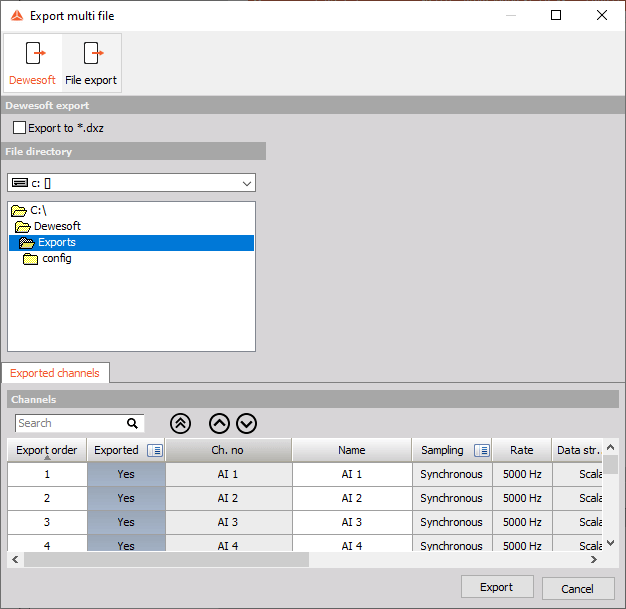Open the Sampling column filter icon
This screenshot has width=626, height=609.
(482, 450)
